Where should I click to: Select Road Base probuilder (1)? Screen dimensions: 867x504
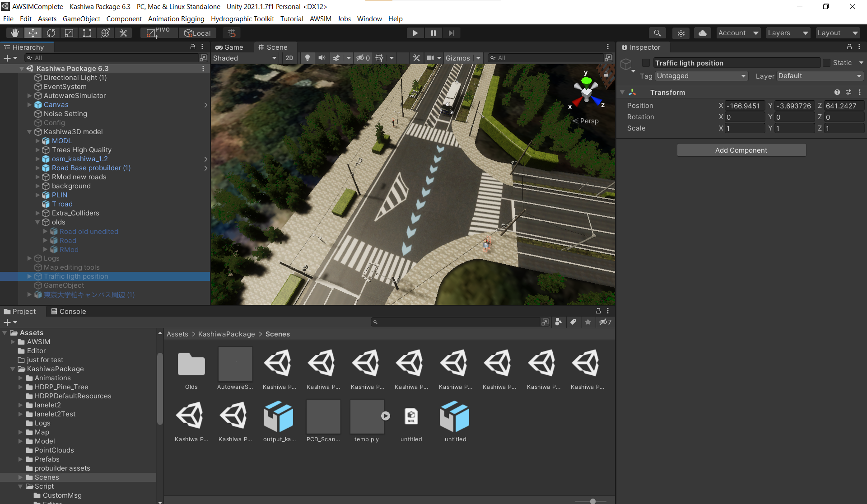[91, 168]
